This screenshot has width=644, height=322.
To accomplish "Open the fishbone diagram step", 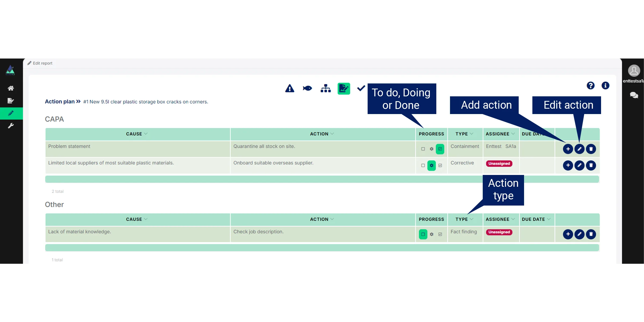I will pos(307,88).
